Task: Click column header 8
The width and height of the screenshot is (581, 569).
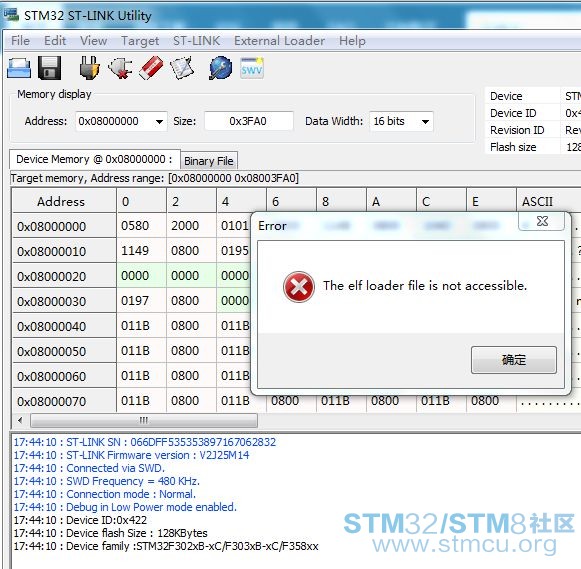Action: (x=342, y=201)
